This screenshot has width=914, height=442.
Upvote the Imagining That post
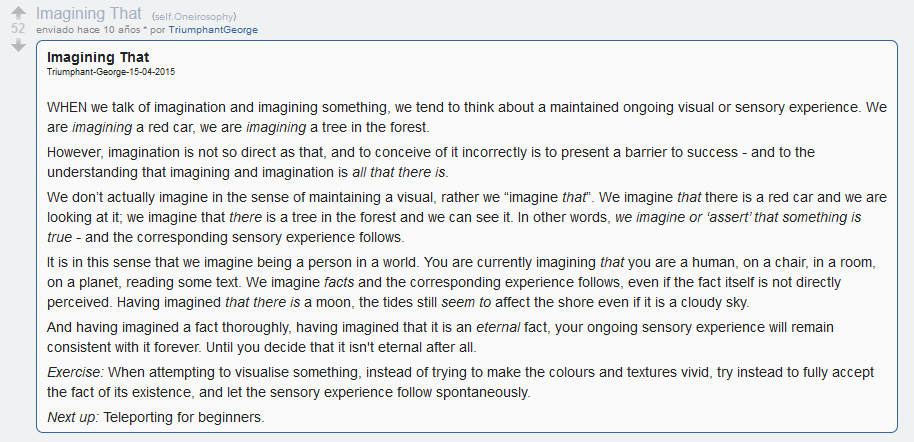click(x=18, y=13)
